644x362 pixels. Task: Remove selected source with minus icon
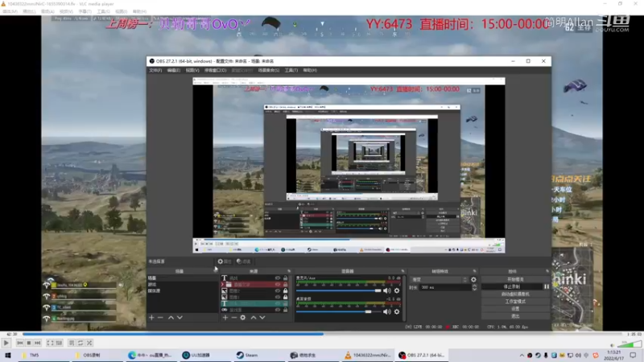coord(234,318)
